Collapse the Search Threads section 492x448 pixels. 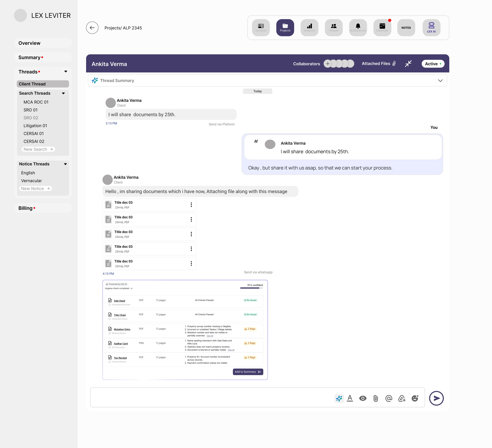[63, 93]
